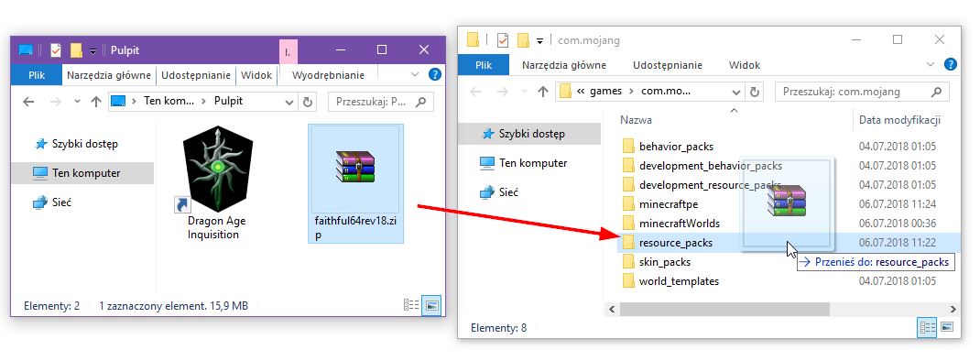The image size is (980, 361).
Task: Refresh the com.mojang folder view
Action: pyautogui.click(x=755, y=92)
